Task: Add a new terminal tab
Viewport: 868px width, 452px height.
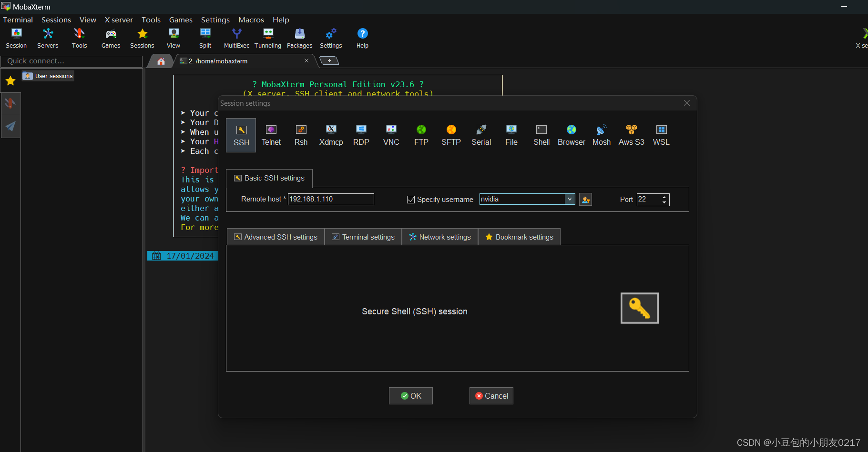Action: 329,60
